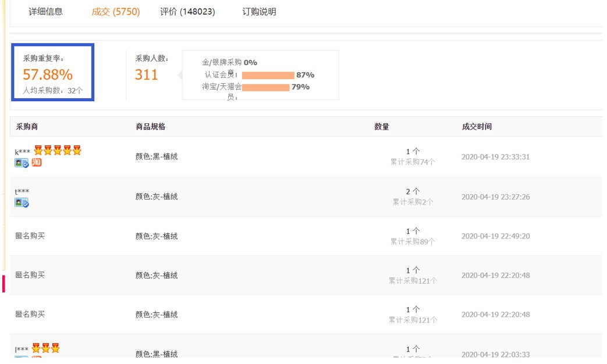Click the verified member badge under buyer t***

pyautogui.click(x=22, y=202)
